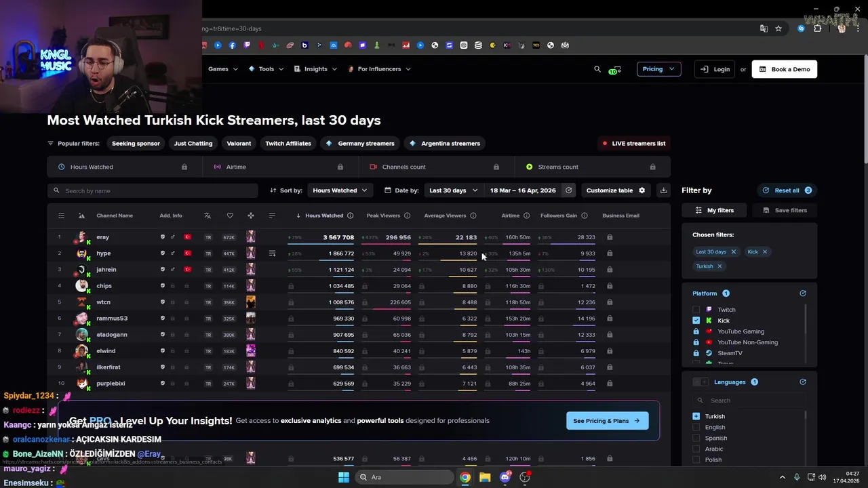The width and height of the screenshot is (868, 488).
Task: Click the lock icon on Hours Watched card
Action: point(184,167)
